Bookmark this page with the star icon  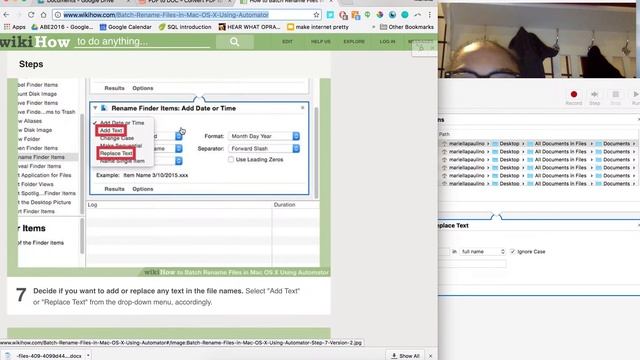[316, 15]
